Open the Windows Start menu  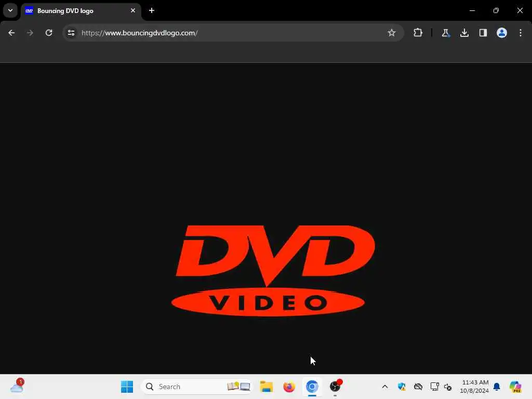point(127,387)
